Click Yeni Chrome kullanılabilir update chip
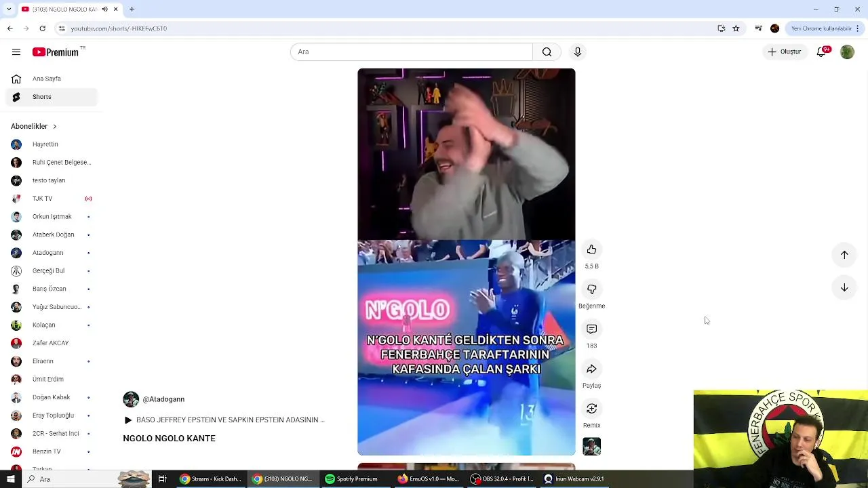Screen dimensions: 868x488 (821, 28)
